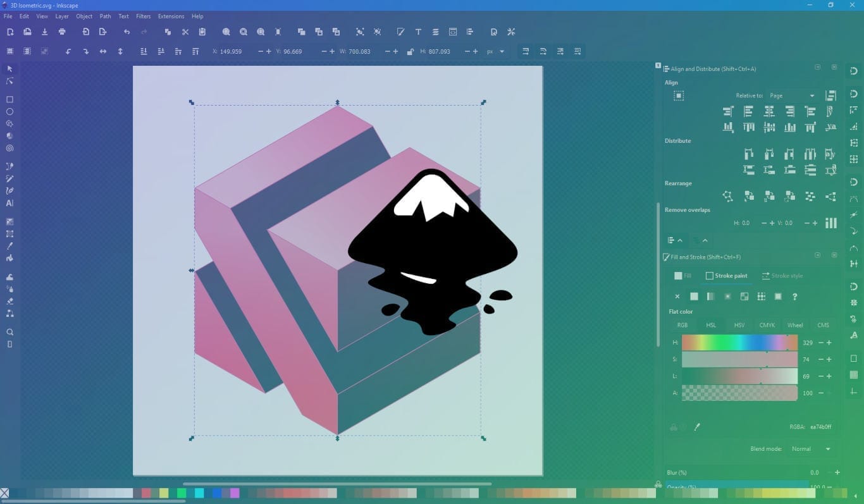Apply linear gradient to stroke paint

pyautogui.click(x=710, y=296)
